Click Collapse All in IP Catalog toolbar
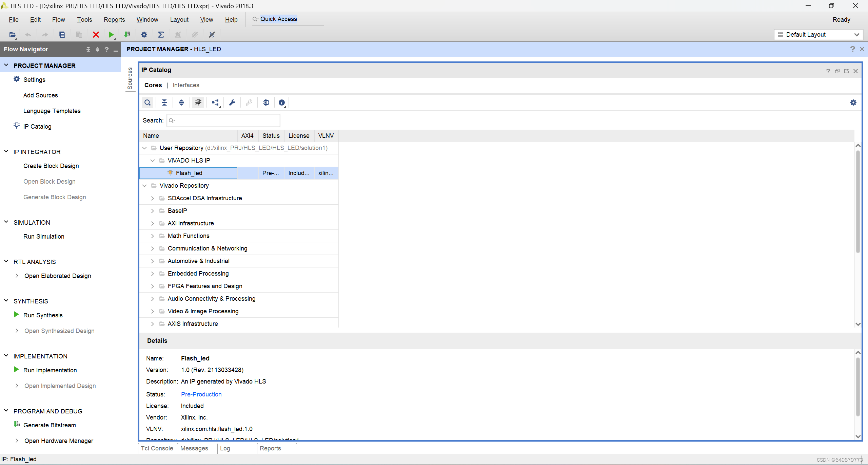 point(164,103)
